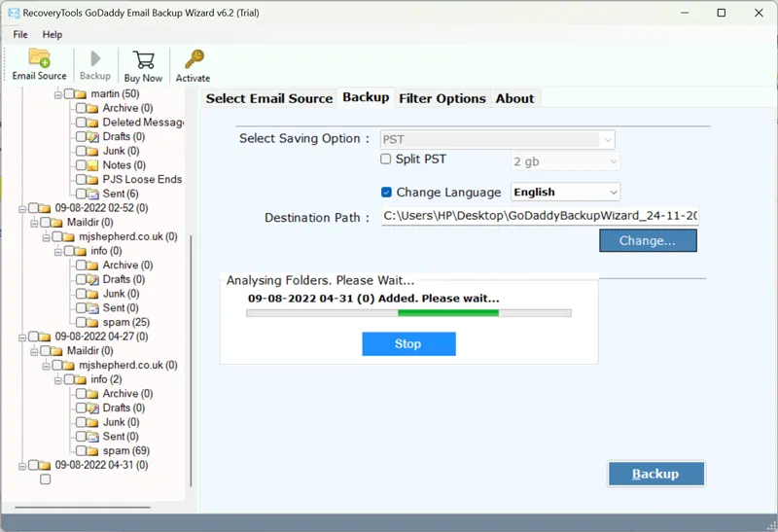Switch to the Filter Options tab
Screen dimensions: 778x532
pos(442,98)
